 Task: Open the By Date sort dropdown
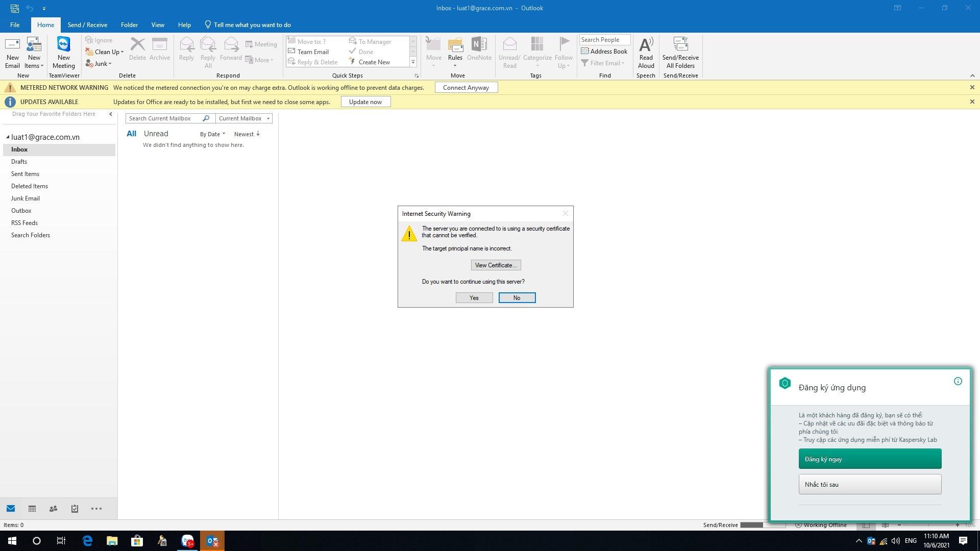[212, 134]
